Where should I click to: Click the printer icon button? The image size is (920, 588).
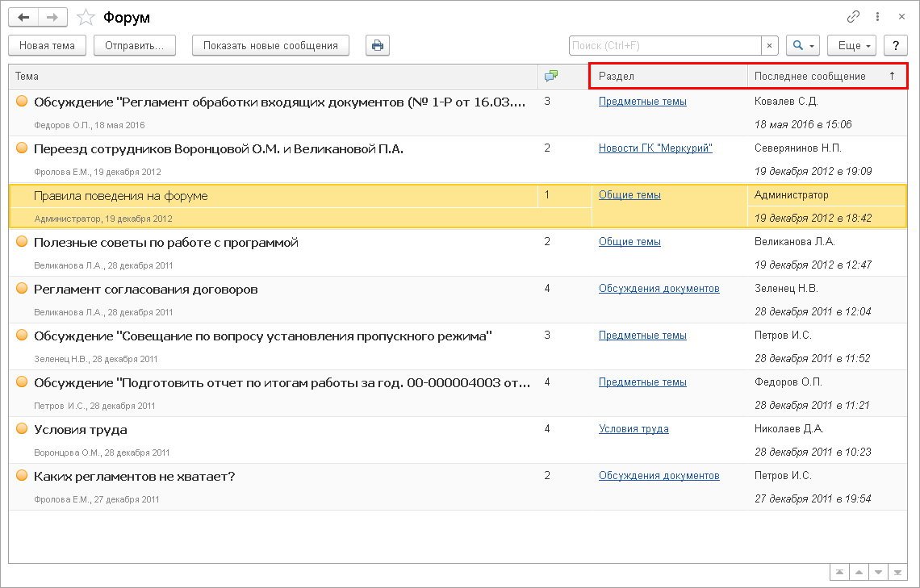(x=377, y=45)
